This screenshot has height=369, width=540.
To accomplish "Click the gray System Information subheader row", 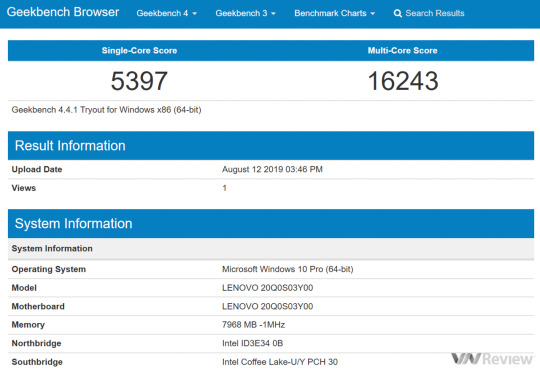I will [271, 248].
